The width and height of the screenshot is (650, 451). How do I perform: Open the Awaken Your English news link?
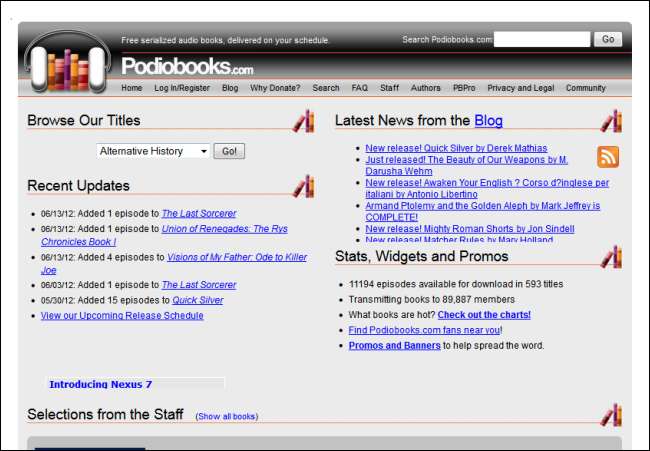pos(487,188)
